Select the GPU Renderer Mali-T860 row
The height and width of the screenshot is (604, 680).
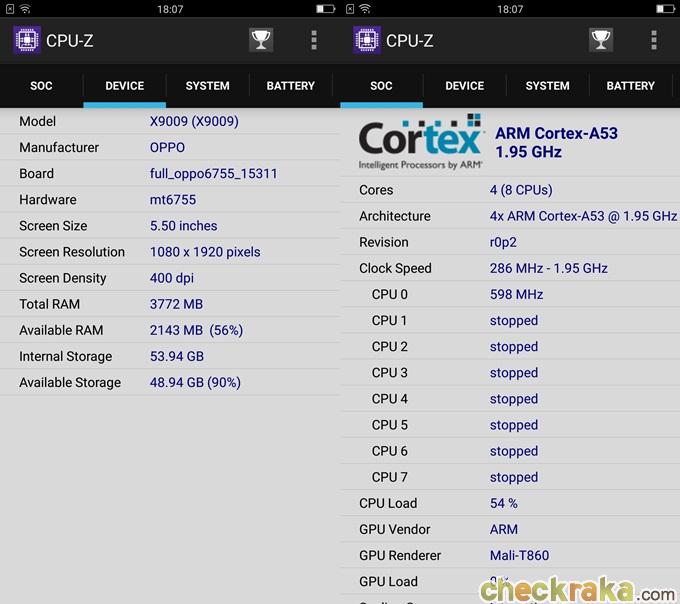[x=510, y=555]
